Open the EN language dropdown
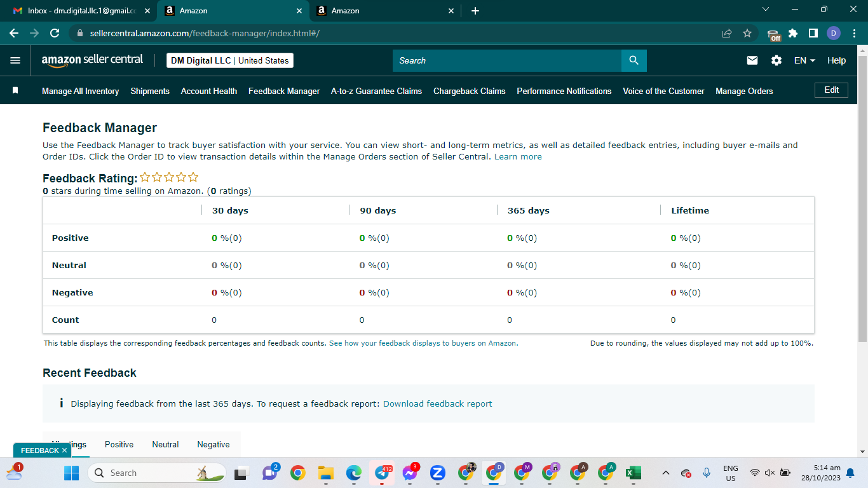This screenshot has height=488, width=868. coord(804,60)
